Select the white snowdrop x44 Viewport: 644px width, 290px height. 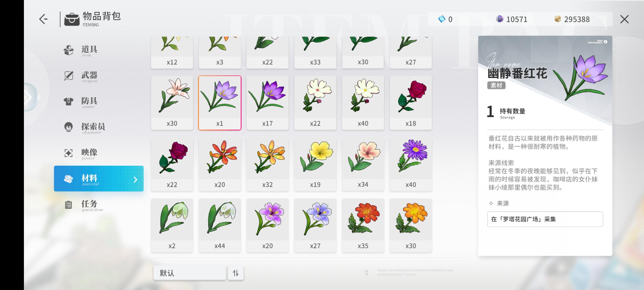pos(220,225)
